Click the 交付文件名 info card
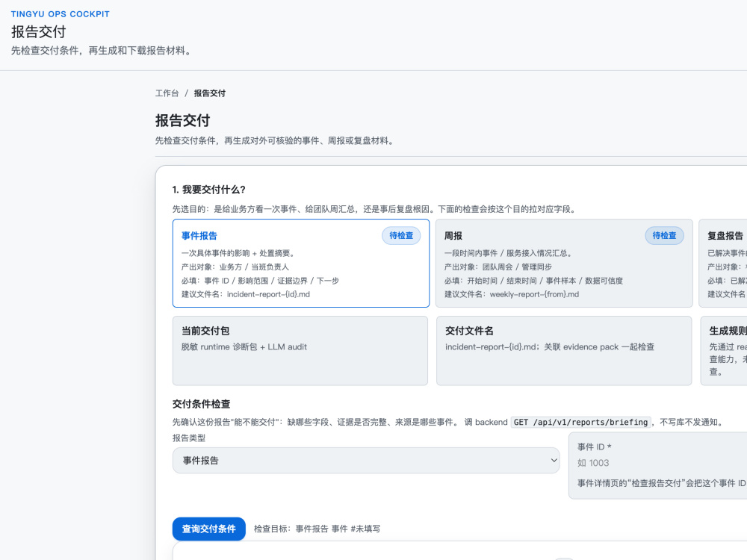Image resolution: width=747 pixels, height=560 pixels. tap(564, 351)
